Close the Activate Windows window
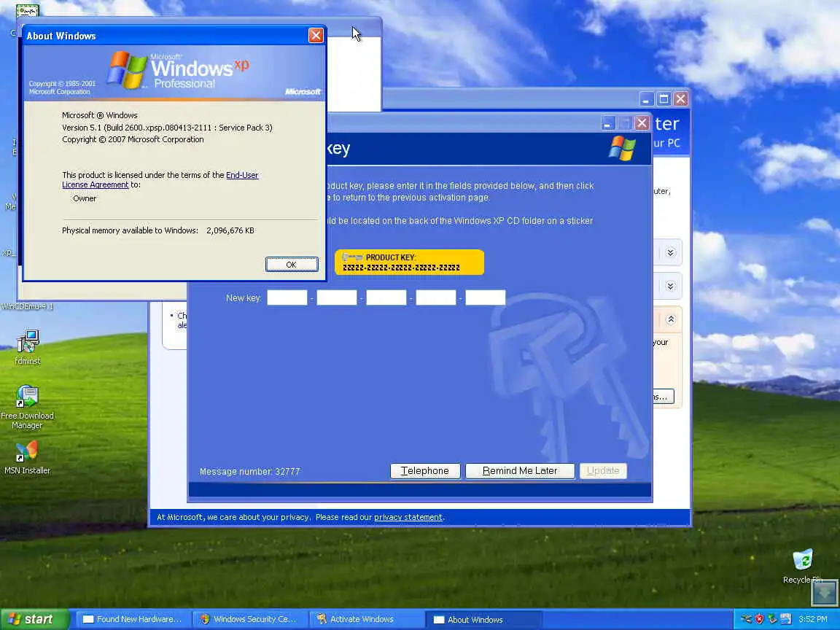 tap(642, 124)
